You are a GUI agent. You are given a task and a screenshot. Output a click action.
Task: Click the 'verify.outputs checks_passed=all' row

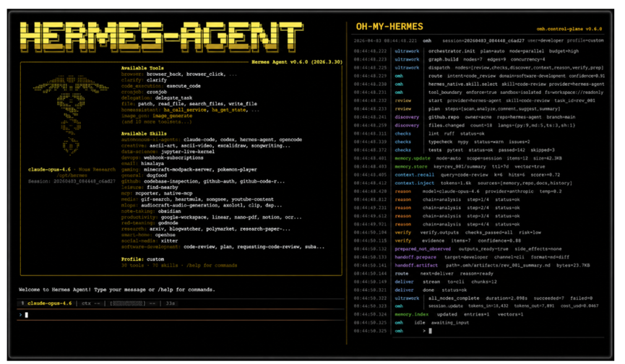[447, 233]
